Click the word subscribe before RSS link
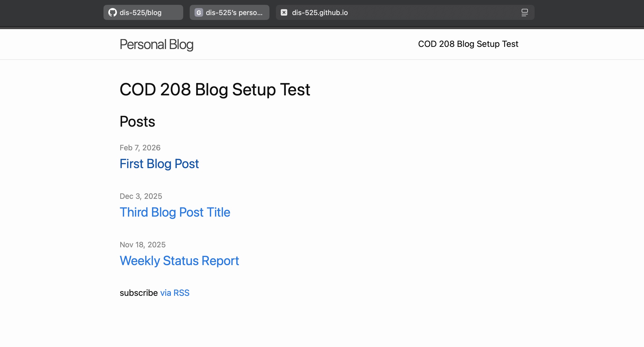The height and width of the screenshot is (347, 644). (x=139, y=293)
